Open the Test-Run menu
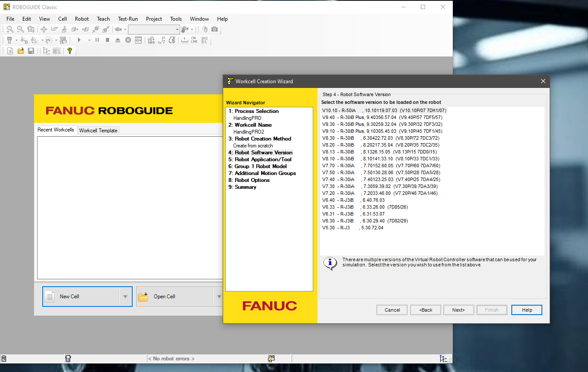Viewport: 588px width, 372px height. [x=128, y=19]
